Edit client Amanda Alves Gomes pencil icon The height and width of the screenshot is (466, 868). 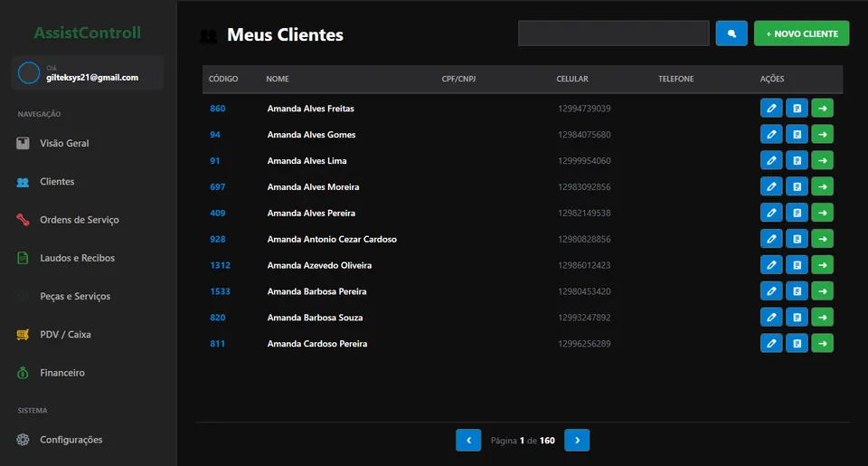click(771, 134)
